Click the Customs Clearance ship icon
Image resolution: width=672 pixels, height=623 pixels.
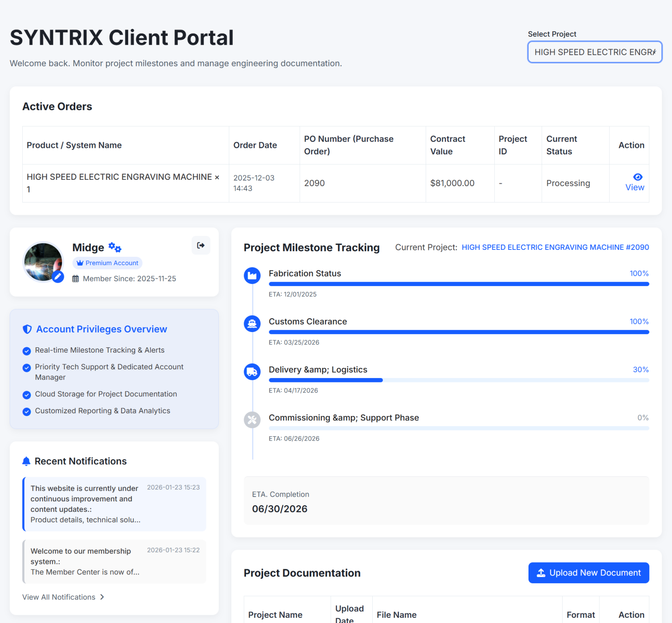tap(252, 324)
